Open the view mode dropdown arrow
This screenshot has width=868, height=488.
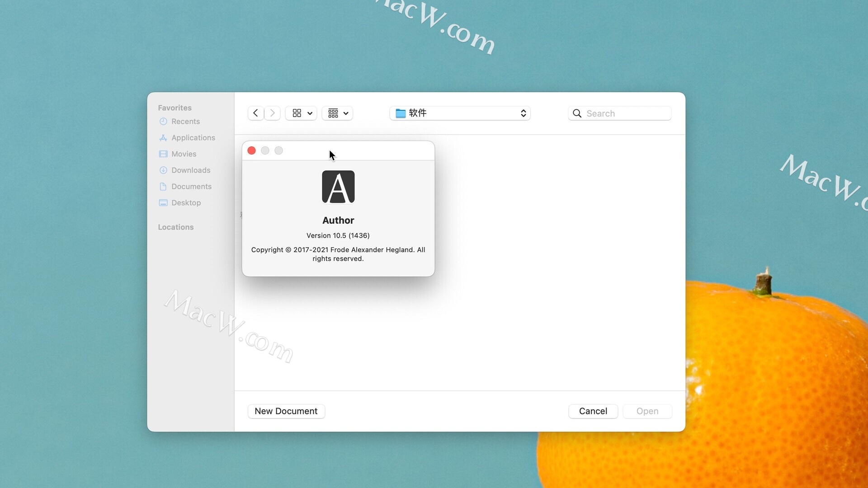(310, 113)
